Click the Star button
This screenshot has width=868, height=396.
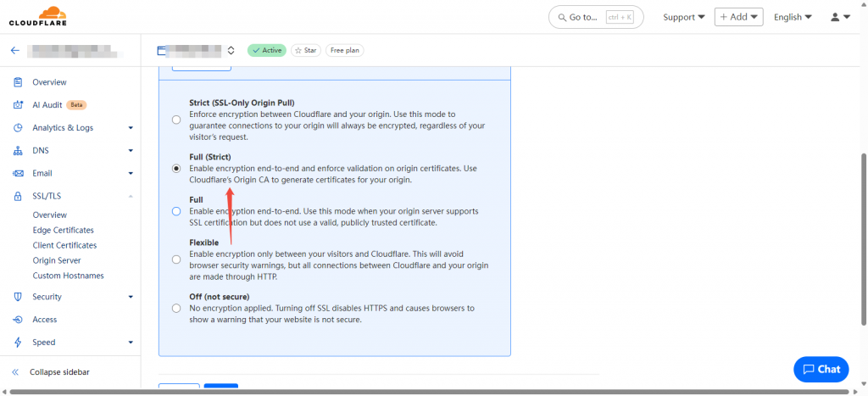point(305,50)
